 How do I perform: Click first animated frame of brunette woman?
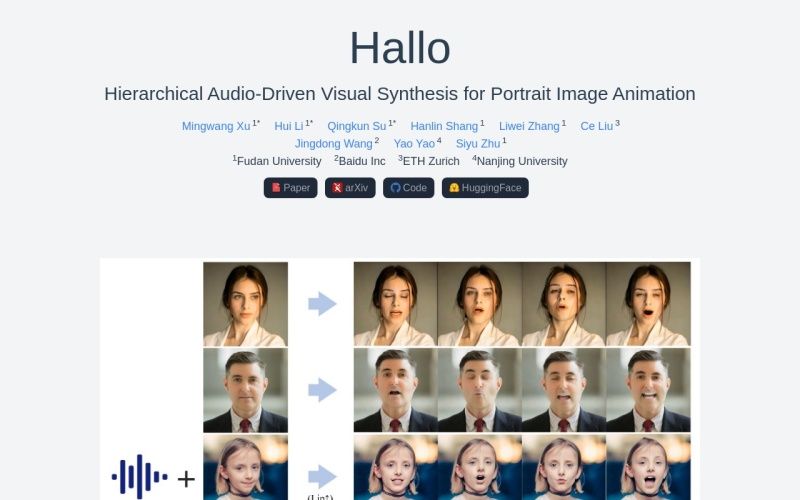pyautogui.click(x=395, y=304)
